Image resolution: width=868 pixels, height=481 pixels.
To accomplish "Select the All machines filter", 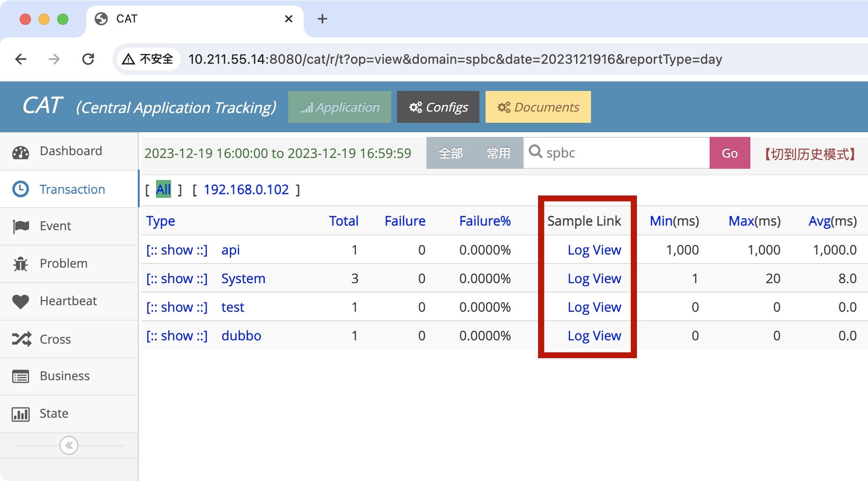I will point(163,189).
